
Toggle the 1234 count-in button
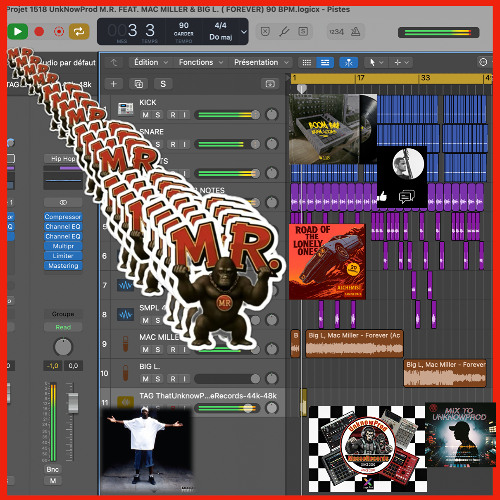[336, 32]
